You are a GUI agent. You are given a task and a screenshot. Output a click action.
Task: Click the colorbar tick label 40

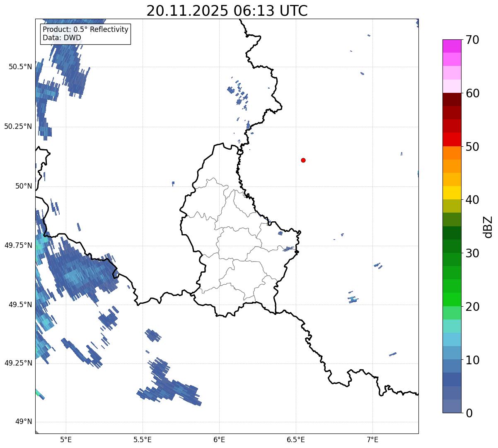point(472,200)
